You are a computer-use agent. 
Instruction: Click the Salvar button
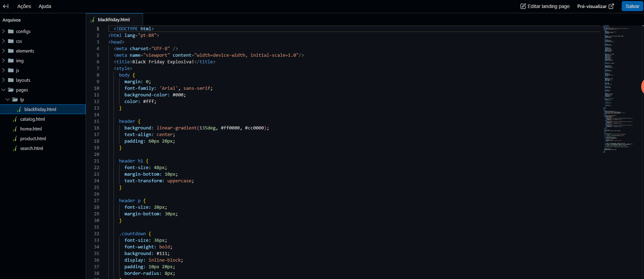coord(632,6)
